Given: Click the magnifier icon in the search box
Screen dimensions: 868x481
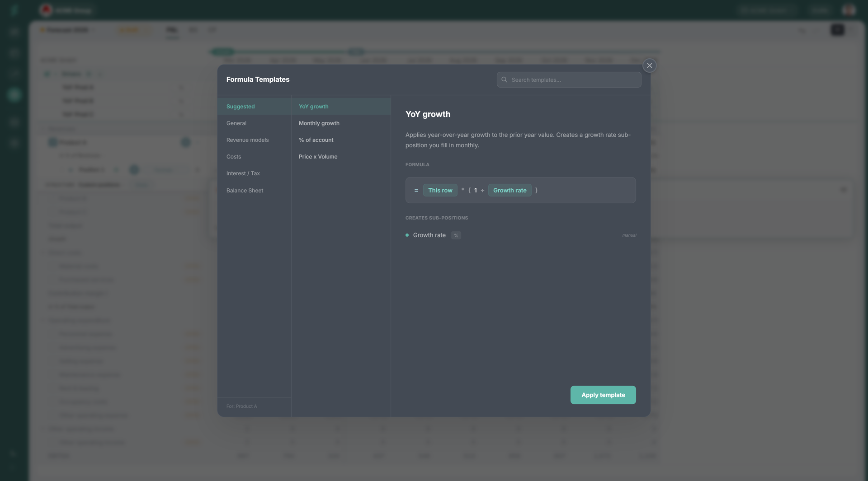Looking at the screenshot, I should tap(504, 79).
